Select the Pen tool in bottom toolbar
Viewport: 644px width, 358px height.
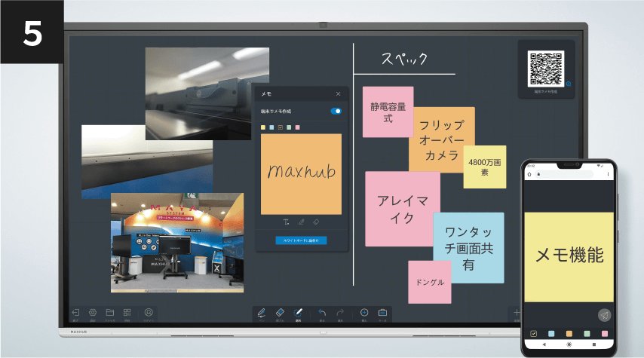261,313
